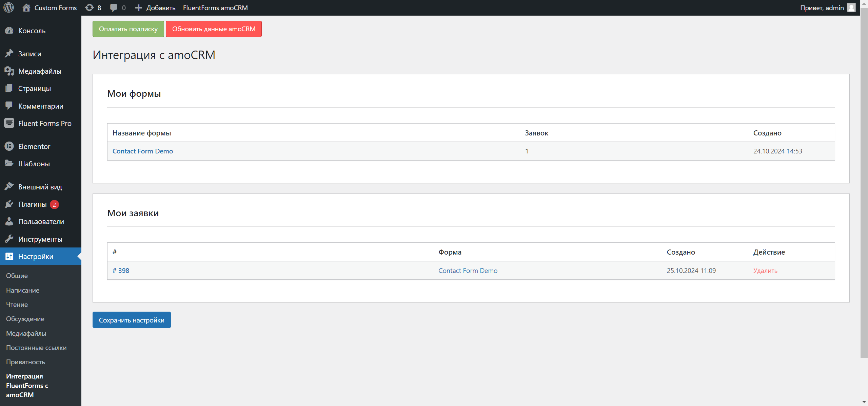This screenshot has height=406, width=868.
Task: Open Плагины with the plugin icon
Action: point(9,204)
